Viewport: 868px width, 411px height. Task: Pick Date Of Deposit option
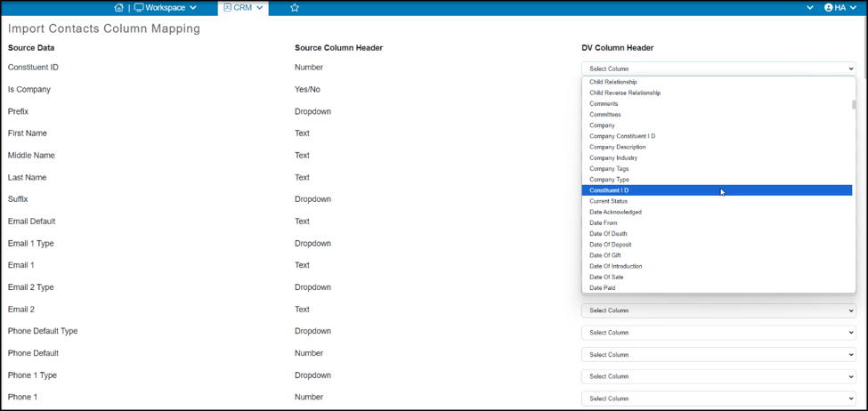coord(717,245)
